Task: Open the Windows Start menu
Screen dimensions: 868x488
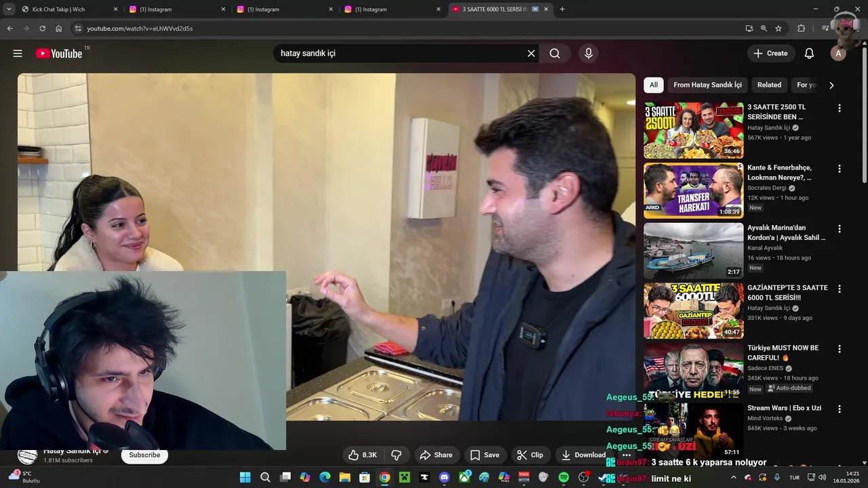Action: point(245,477)
